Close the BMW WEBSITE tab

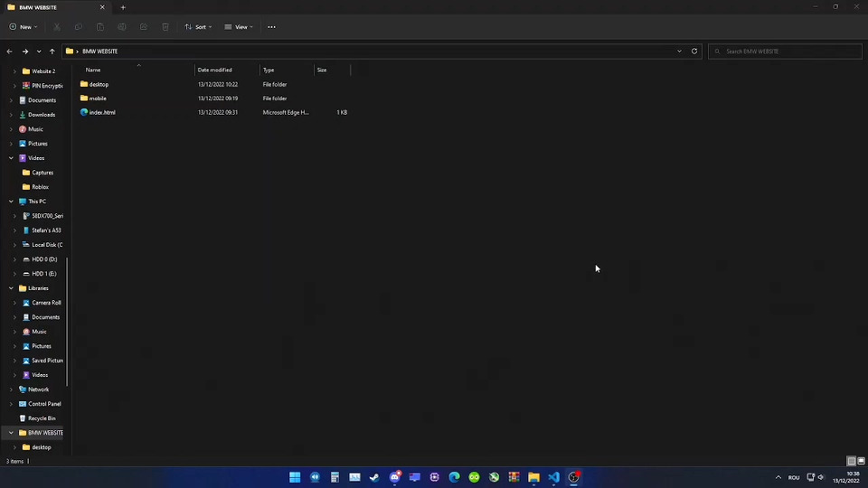click(102, 7)
